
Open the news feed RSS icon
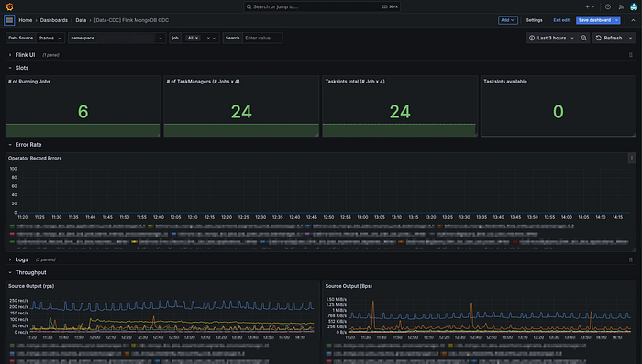click(621, 6)
